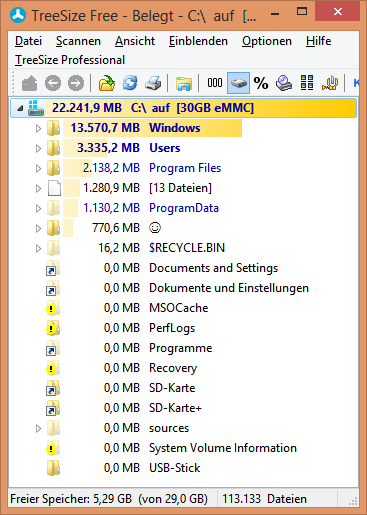Screen dimensions: 367x515
Task: Click System Volume Information warning icon
Action: click(x=53, y=448)
